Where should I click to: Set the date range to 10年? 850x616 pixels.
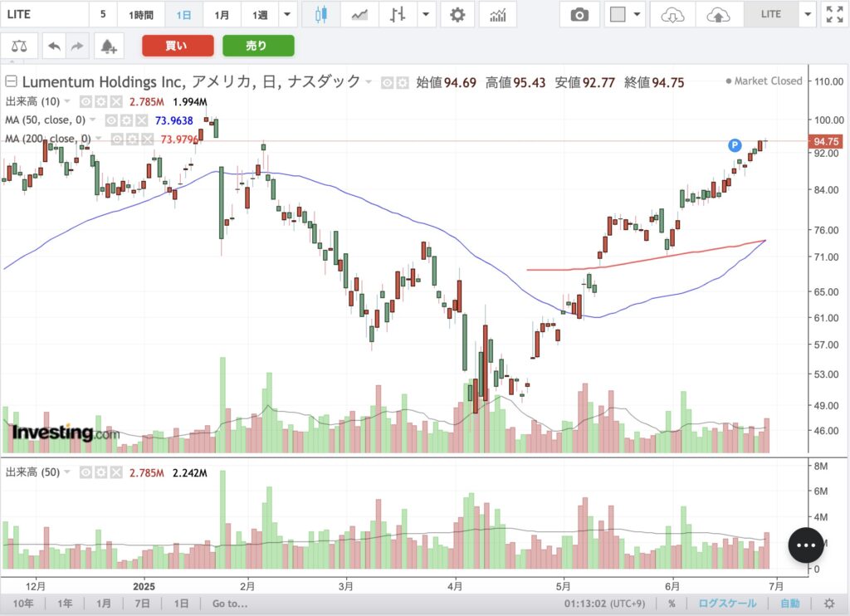(22, 603)
